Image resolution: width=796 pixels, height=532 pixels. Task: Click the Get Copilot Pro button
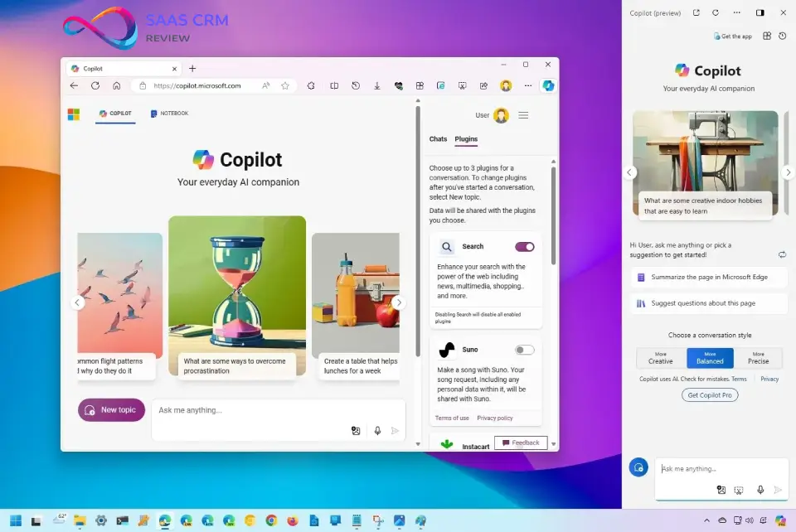tap(710, 395)
